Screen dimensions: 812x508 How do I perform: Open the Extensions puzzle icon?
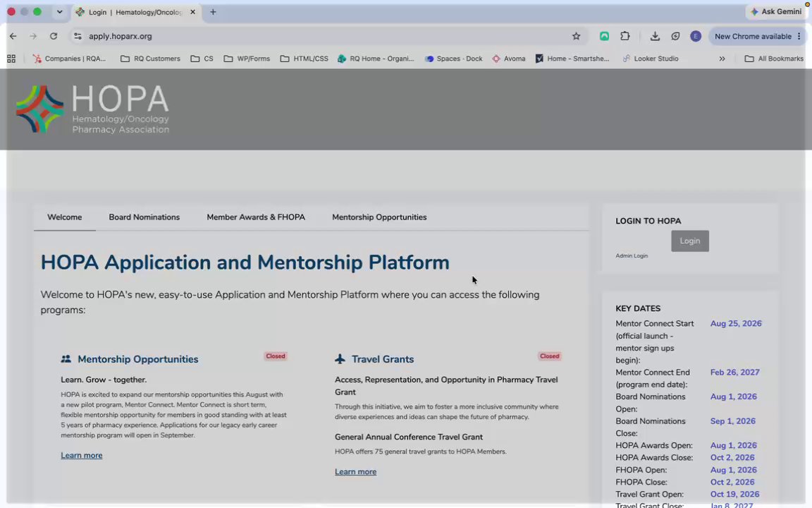tap(625, 36)
